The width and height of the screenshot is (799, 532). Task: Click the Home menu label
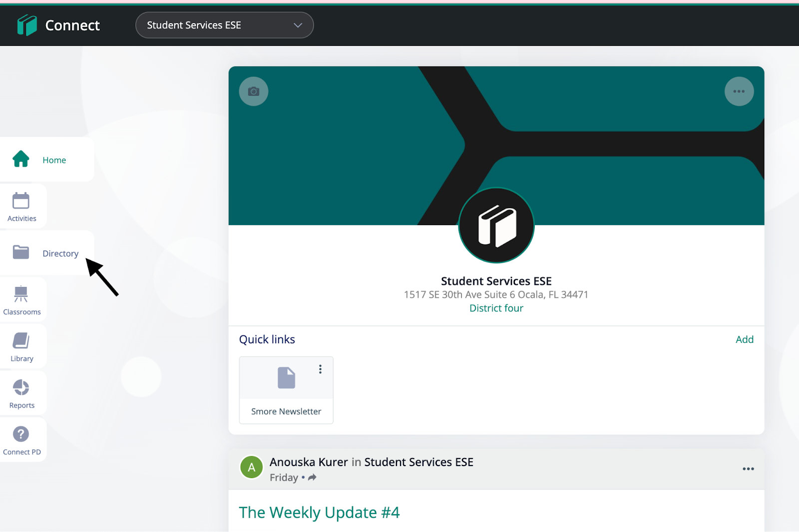point(54,160)
